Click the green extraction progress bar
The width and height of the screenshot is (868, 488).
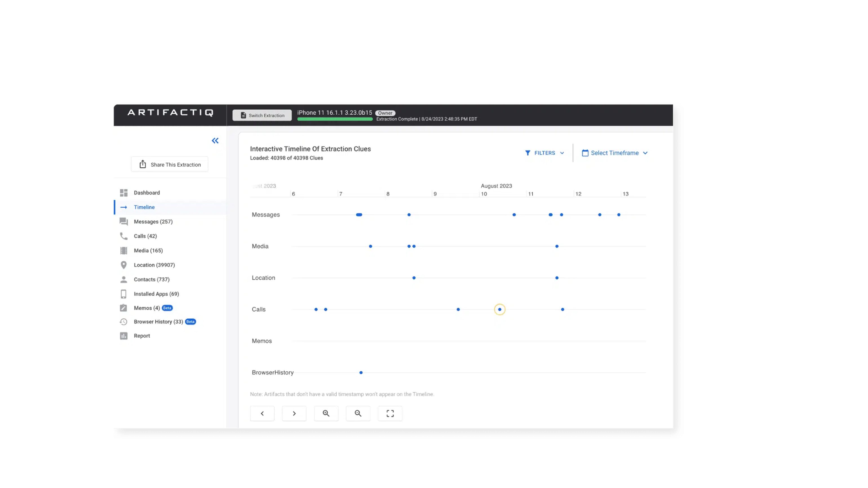[335, 119]
